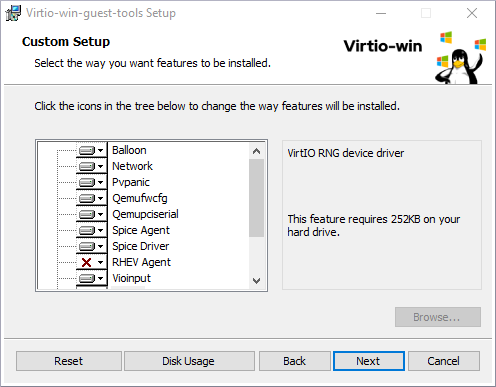The height and width of the screenshot is (387, 496).
Task: Select the Balloon feature
Action: pos(129,150)
